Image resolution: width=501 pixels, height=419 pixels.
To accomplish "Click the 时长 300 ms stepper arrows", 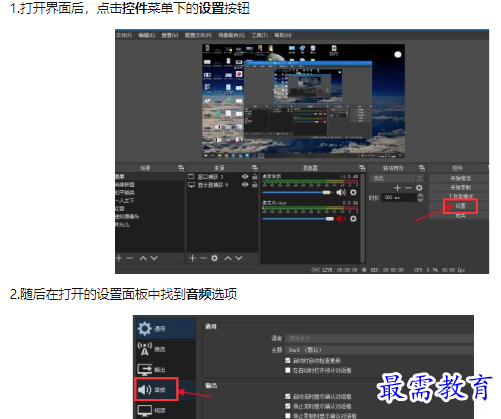I will [420, 198].
